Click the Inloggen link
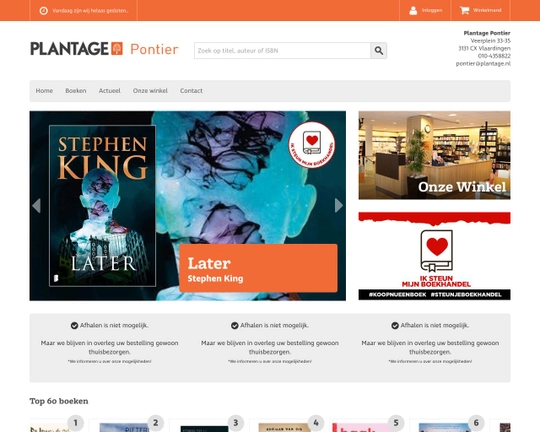Screen dimensions: 540x432 tap(432, 10)
